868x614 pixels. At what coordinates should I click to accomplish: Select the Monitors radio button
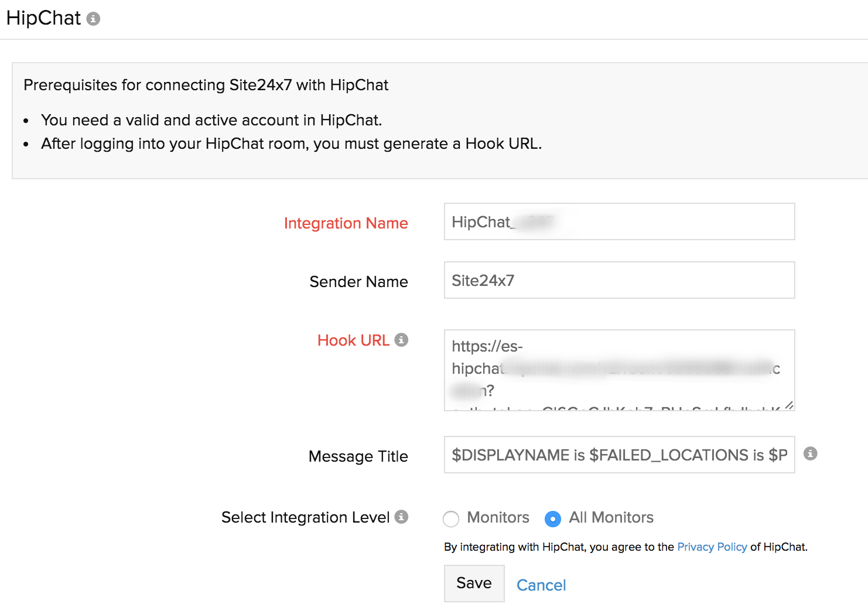451,519
